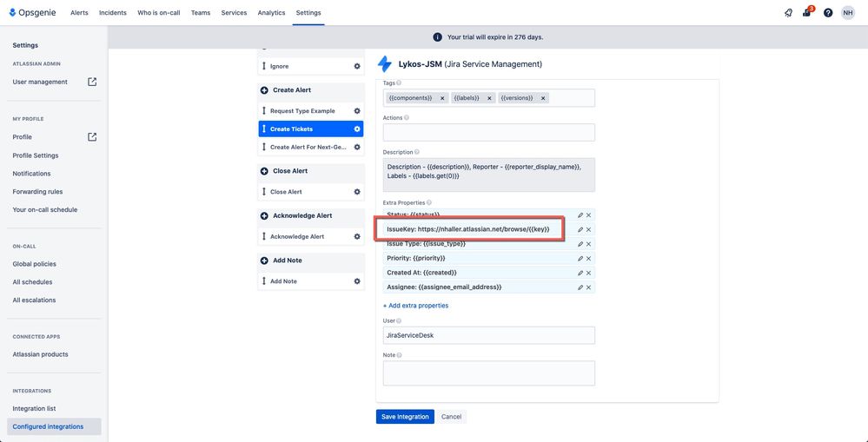Delete the IssueKey extra property
The image size is (868, 442).
[x=588, y=229]
